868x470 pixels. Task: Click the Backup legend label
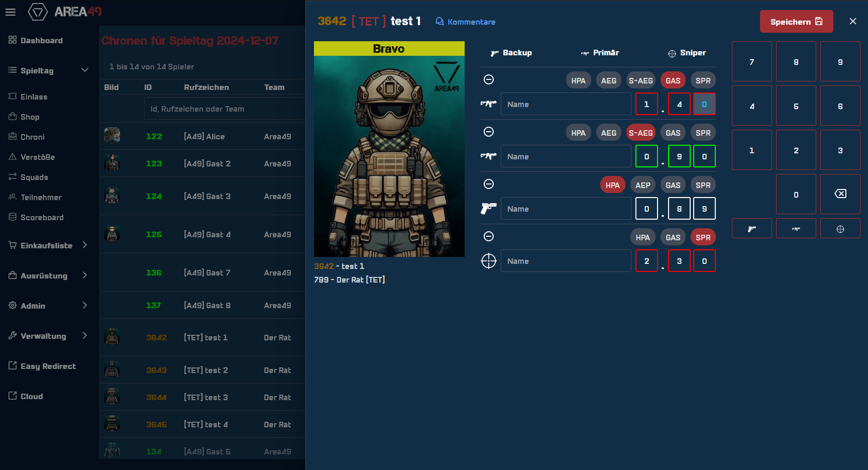[511, 53]
